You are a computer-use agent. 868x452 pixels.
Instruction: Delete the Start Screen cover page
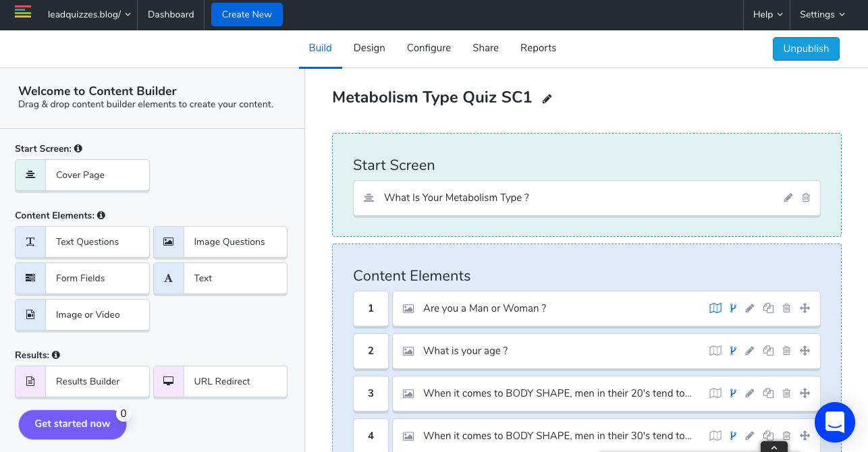click(x=806, y=197)
